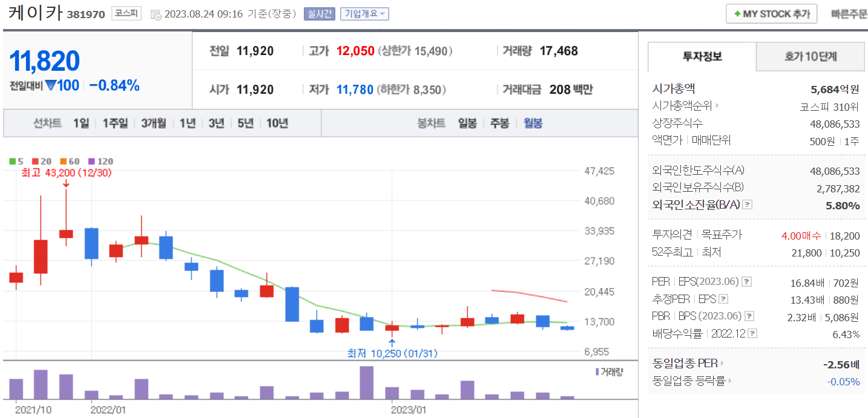The height and width of the screenshot is (418, 868).
Task: Select the 3개월 line chart period
Action: [x=154, y=123]
